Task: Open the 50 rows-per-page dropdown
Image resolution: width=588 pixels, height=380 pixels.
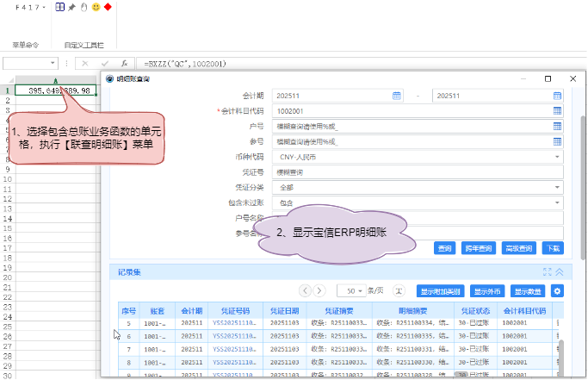Action: pyautogui.click(x=362, y=291)
